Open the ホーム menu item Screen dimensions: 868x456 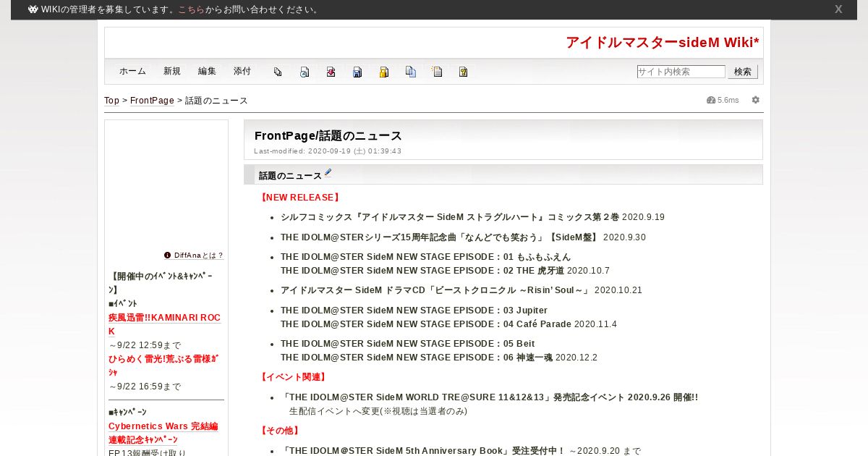click(x=132, y=71)
